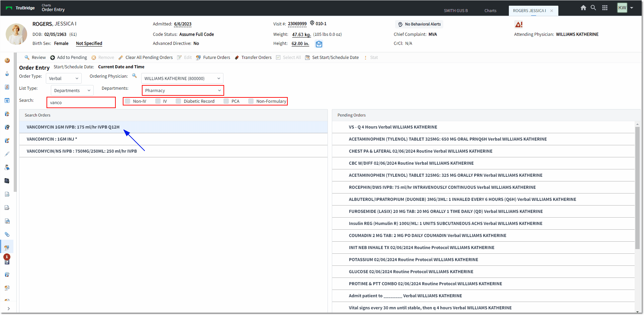Click the height 62.00 in. link

pos(300,44)
